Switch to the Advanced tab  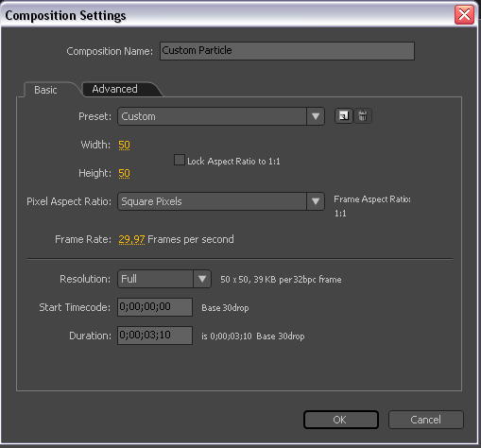[115, 89]
